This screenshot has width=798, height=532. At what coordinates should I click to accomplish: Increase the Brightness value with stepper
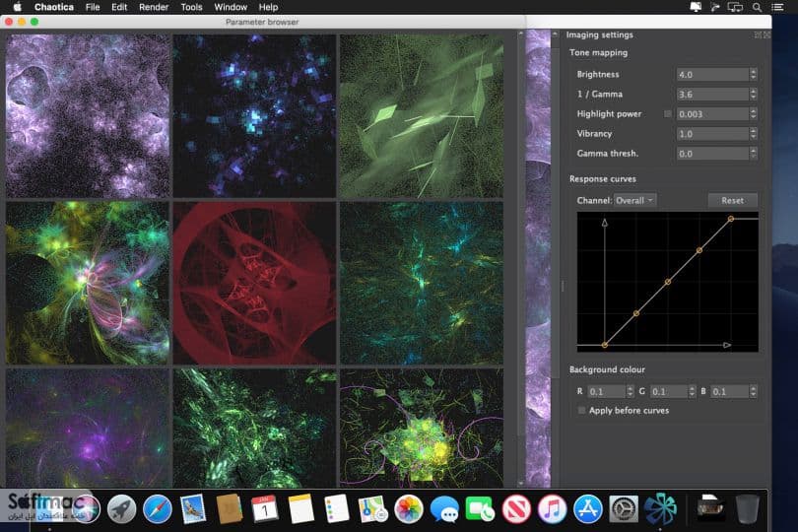(754, 71)
